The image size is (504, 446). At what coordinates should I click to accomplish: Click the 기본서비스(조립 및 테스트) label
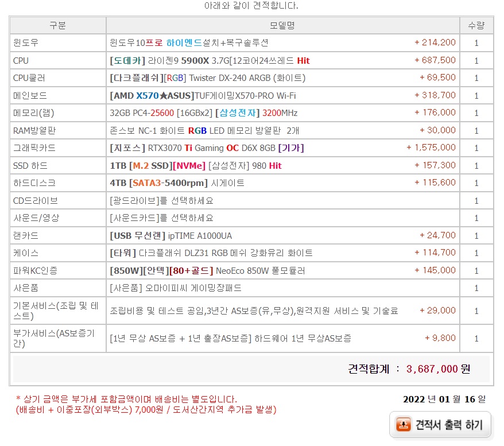click(x=56, y=311)
